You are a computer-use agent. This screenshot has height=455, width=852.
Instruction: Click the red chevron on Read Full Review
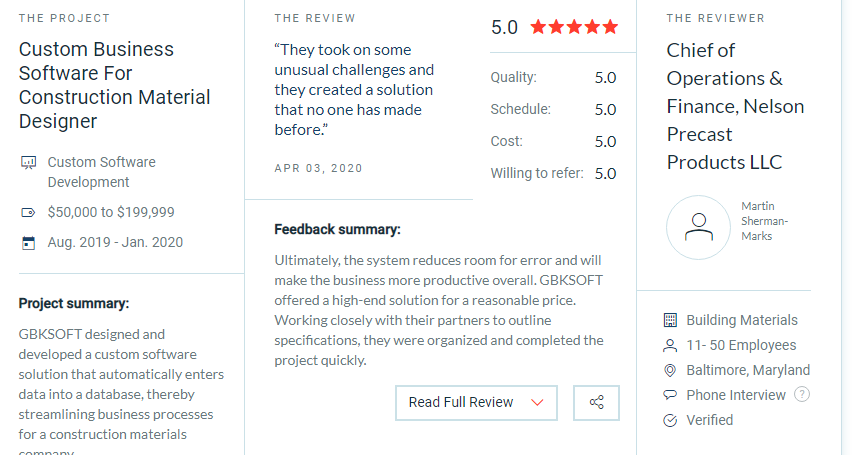tap(537, 403)
